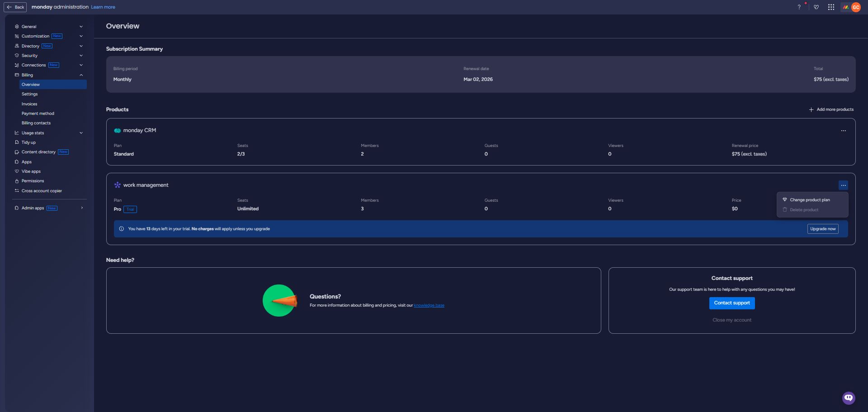Click the Directory people icon
The width and height of the screenshot is (868, 412).
click(x=17, y=46)
